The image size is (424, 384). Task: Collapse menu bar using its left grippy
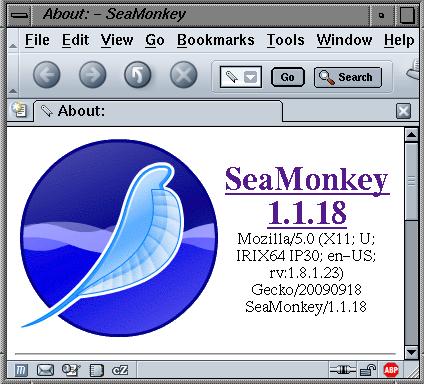pyautogui.click(x=13, y=40)
